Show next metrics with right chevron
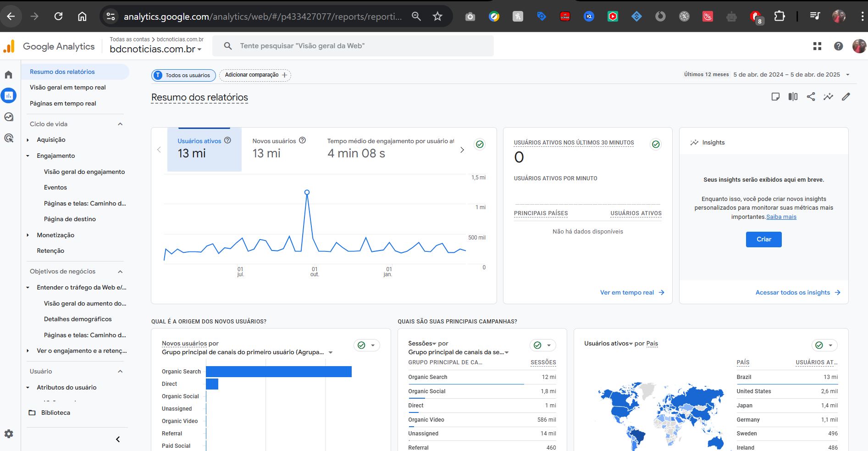This screenshot has height=451, width=868. pos(462,150)
